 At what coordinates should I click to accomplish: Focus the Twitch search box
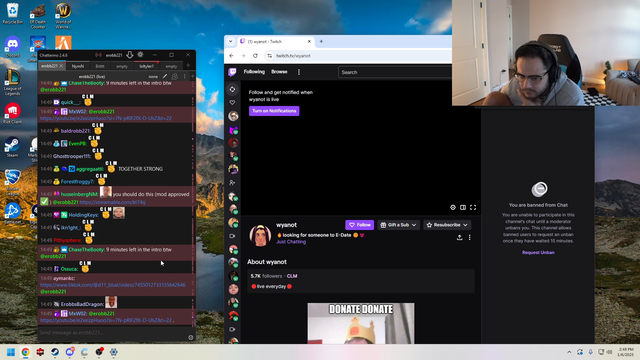(x=395, y=72)
